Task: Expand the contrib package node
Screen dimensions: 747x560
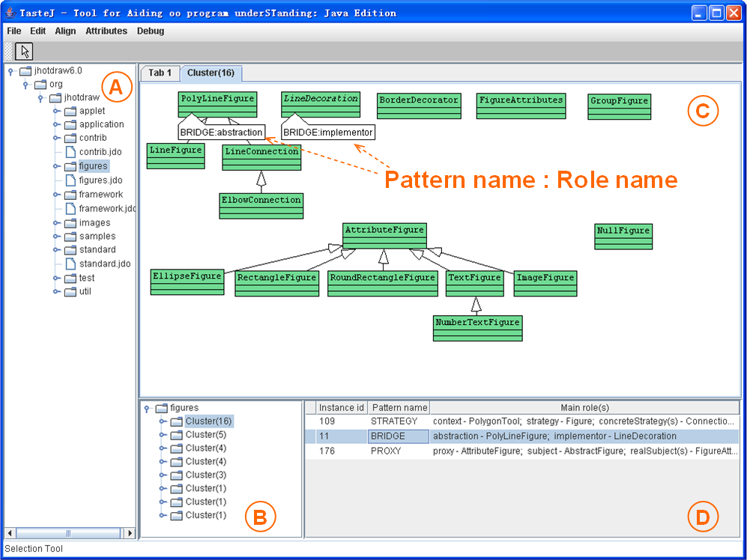Action: pos(56,138)
